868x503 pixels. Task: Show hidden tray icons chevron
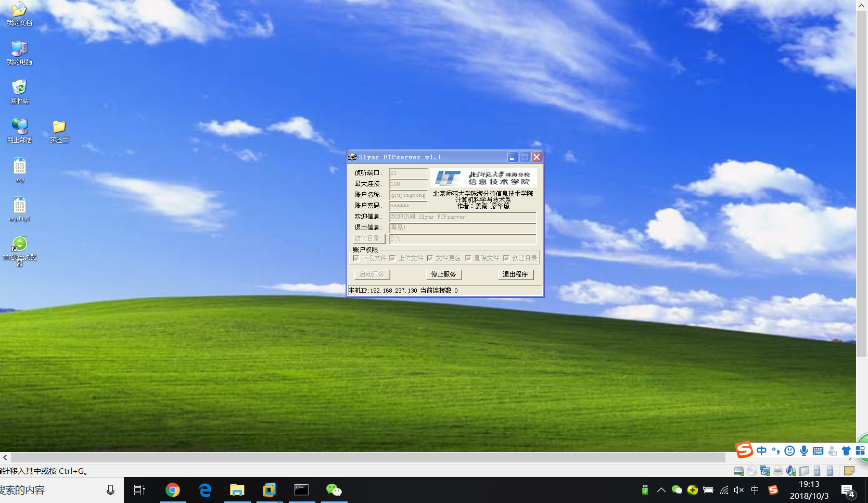(x=661, y=490)
